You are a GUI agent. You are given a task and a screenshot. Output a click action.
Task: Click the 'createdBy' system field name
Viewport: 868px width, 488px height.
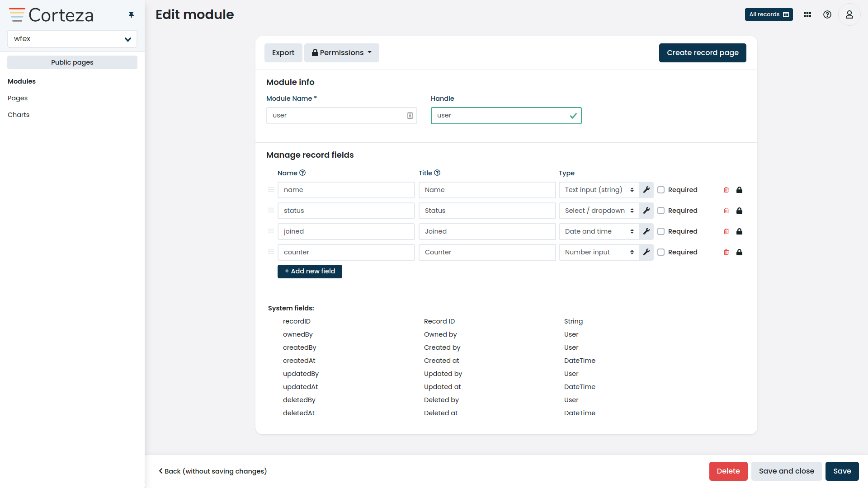click(300, 347)
